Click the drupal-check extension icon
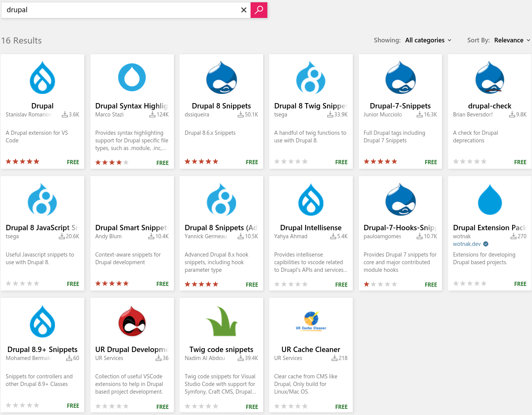Viewport: 532px width, 415px height. coord(490,78)
